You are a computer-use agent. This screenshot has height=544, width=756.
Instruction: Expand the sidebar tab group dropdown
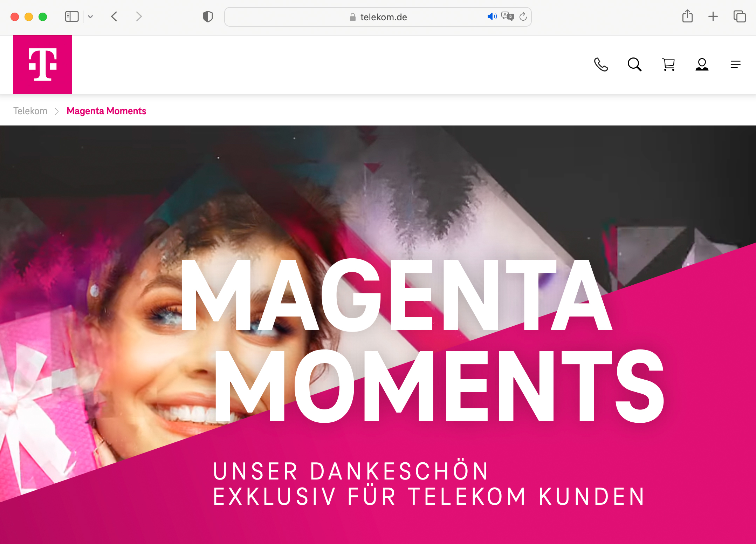tap(90, 16)
